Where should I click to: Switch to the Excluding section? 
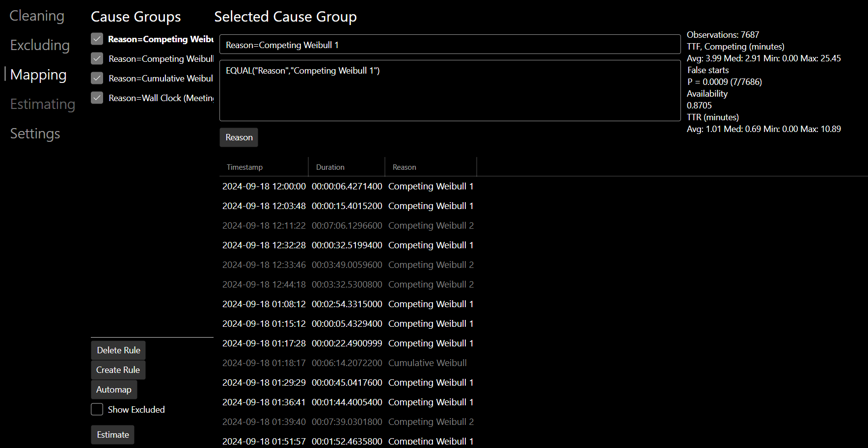pyautogui.click(x=40, y=45)
